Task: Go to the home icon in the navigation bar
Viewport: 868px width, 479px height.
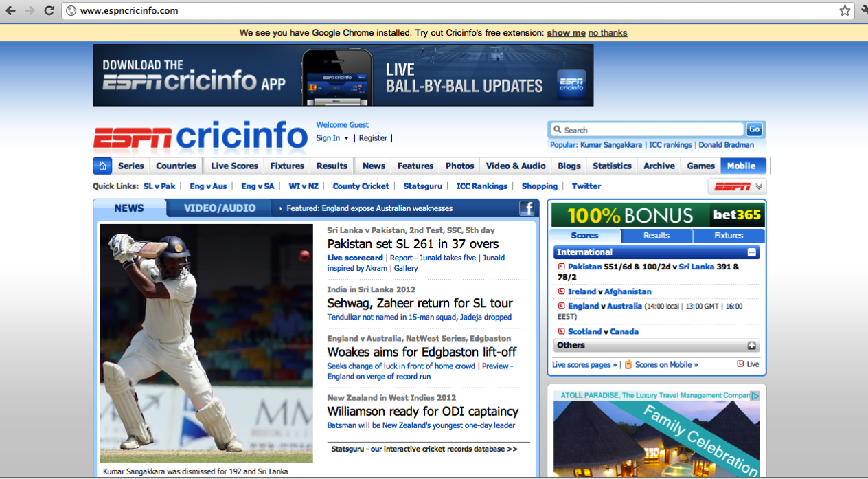Action: click(102, 166)
